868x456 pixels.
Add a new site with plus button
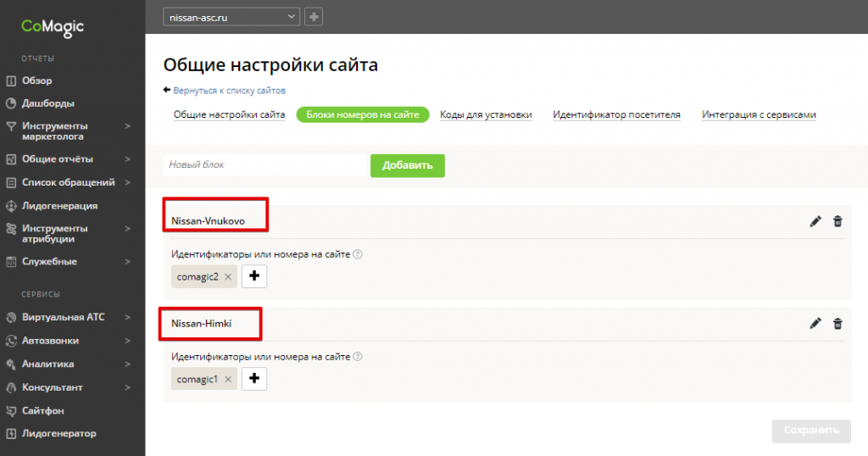[x=314, y=17]
